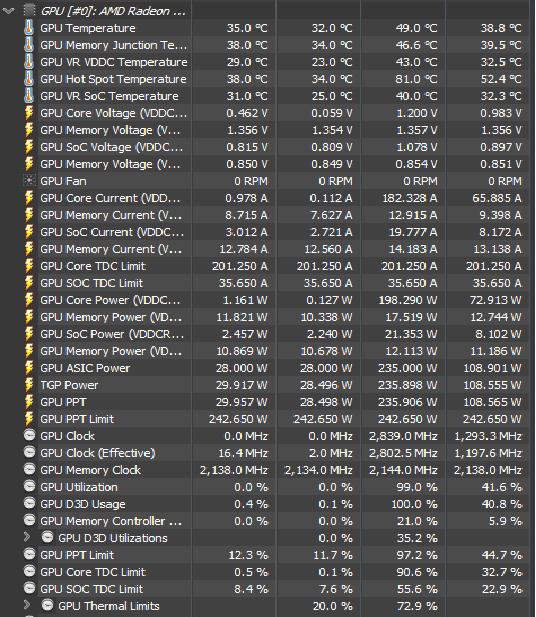Image resolution: width=536 pixels, height=617 pixels.
Task: Click gauge icon beside GPU Memory Controller
Action: click(x=30, y=520)
